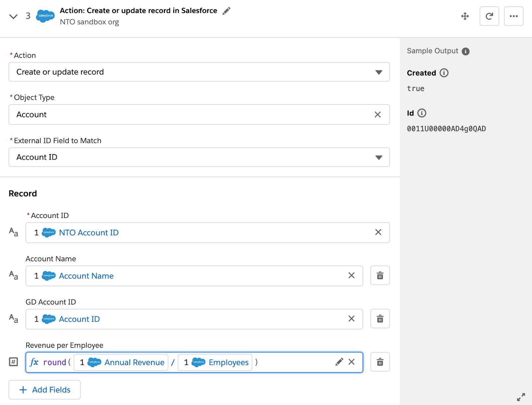The height and width of the screenshot is (405, 532).
Task: Clear the GD Account ID field value
Action: [x=351, y=319]
